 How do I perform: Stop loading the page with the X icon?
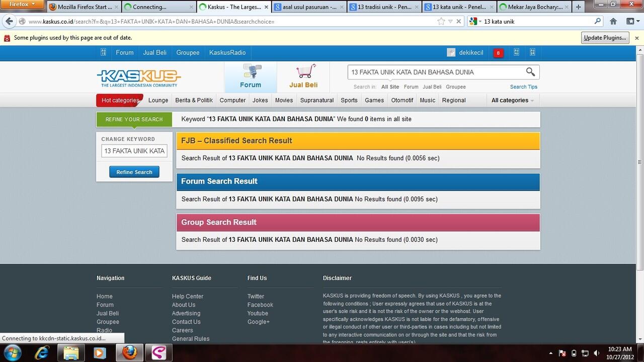coord(458,22)
